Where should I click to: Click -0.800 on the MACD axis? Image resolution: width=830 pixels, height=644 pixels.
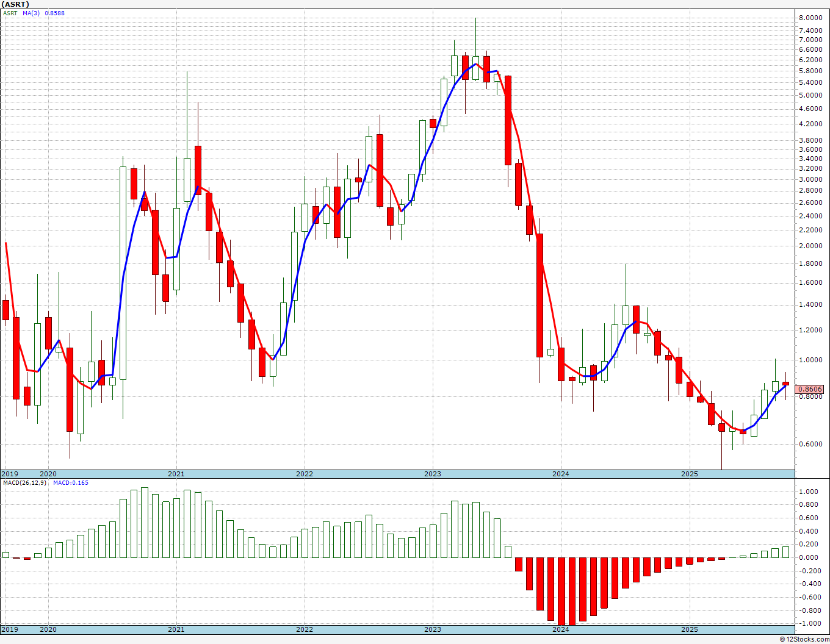coord(809,610)
